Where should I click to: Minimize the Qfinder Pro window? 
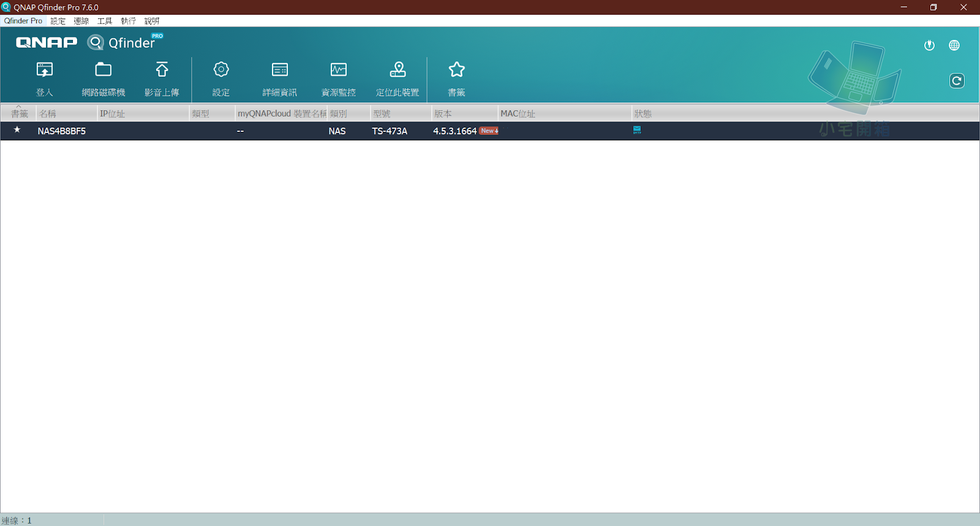pos(903,7)
